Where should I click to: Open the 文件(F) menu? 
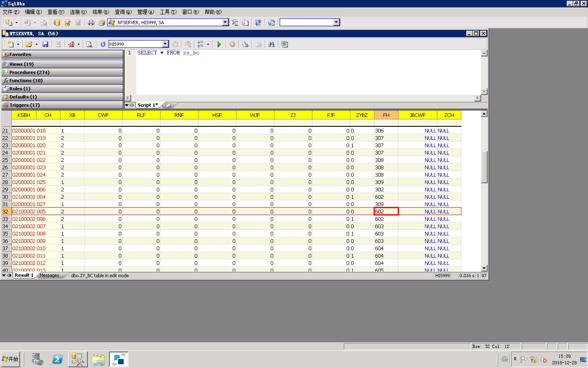click(x=11, y=12)
